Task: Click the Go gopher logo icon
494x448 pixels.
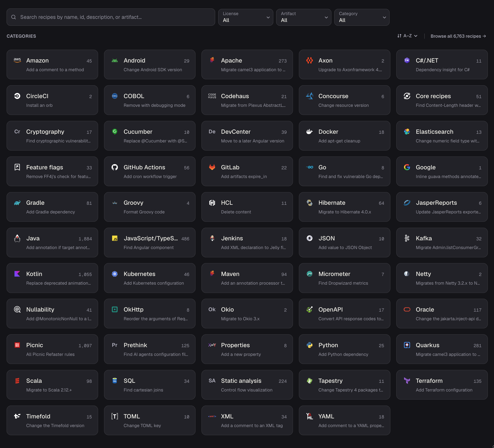Action: pos(309,167)
